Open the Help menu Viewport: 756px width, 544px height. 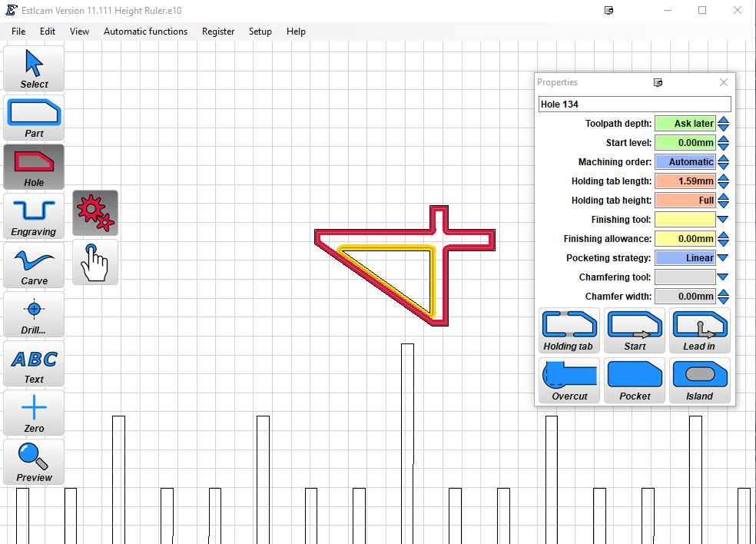(x=296, y=32)
